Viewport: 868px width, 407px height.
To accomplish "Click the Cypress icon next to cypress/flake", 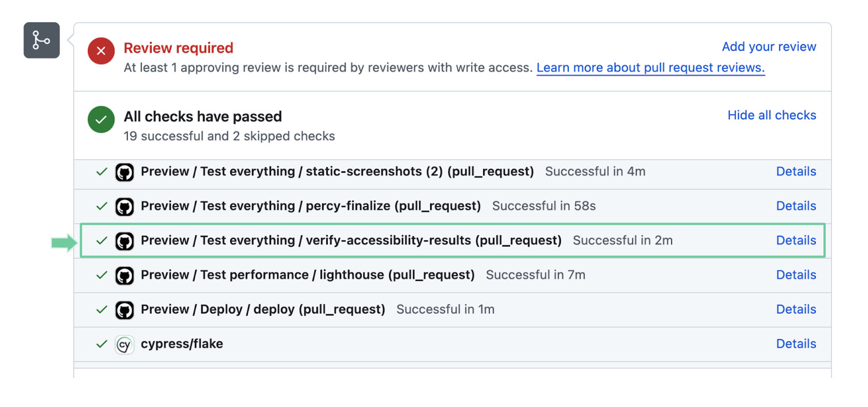I will (124, 344).
